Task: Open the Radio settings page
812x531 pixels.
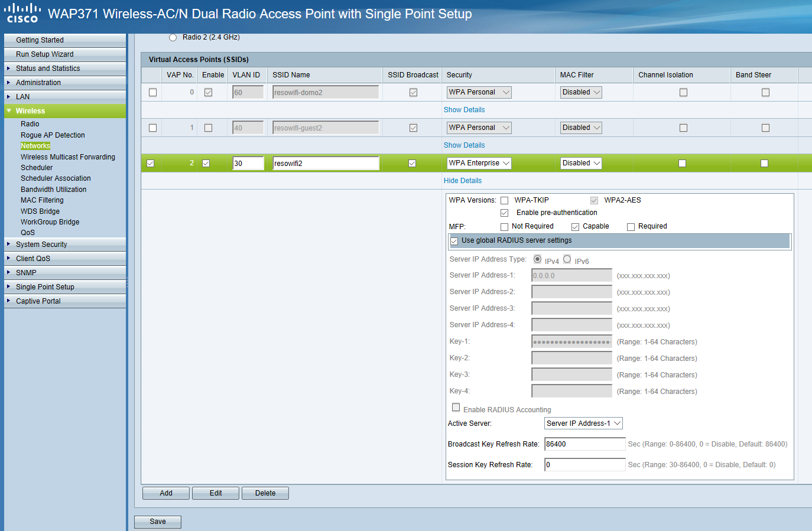Action: 30,124
